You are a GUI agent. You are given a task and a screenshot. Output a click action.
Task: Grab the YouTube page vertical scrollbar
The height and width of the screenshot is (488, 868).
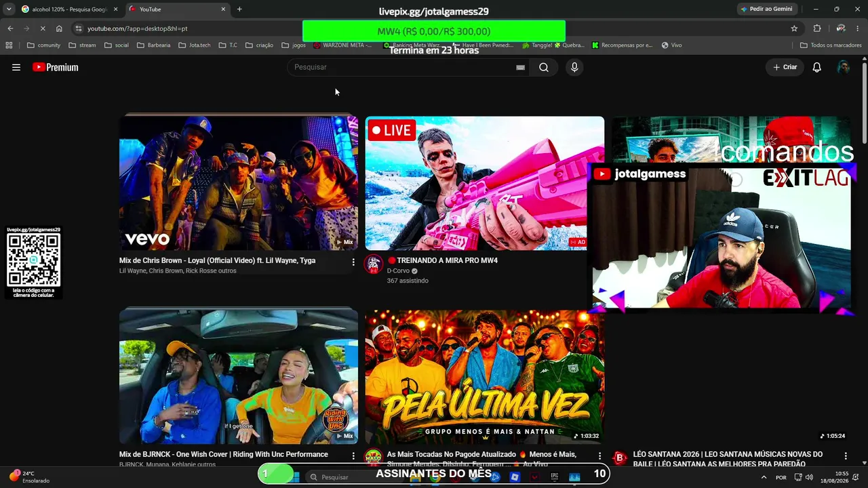click(865, 102)
